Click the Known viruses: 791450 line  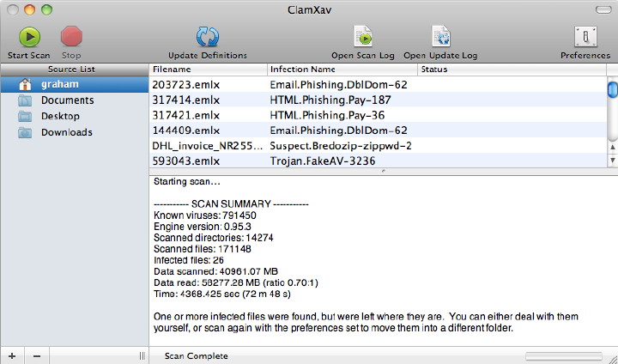coord(205,215)
